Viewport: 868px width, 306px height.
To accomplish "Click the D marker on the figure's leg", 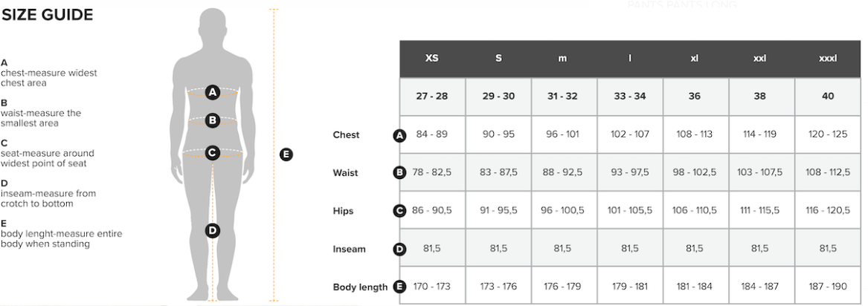I will (x=213, y=230).
